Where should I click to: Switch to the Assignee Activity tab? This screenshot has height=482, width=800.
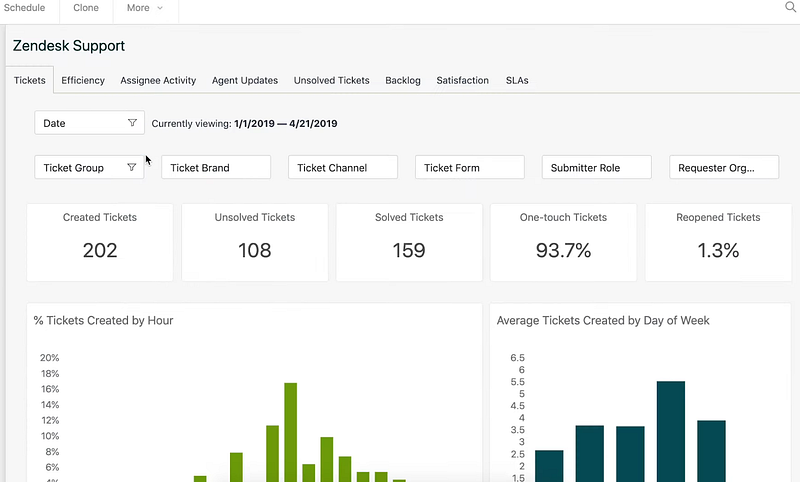(x=158, y=80)
